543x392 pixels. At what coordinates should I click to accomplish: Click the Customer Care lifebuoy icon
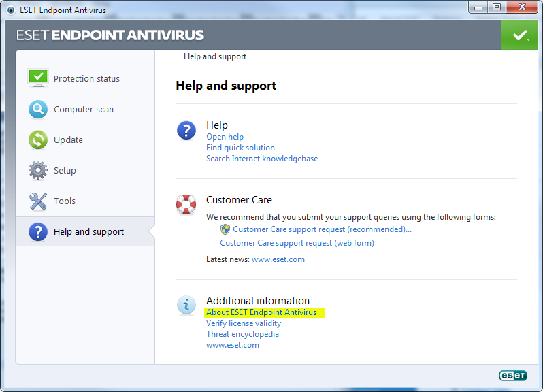pyautogui.click(x=186, y=205)
